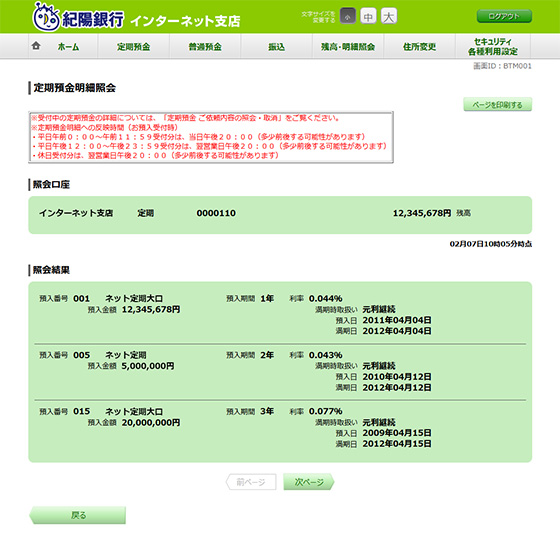
Task: Click the 戻る back button
Action: tap(78, 515)
